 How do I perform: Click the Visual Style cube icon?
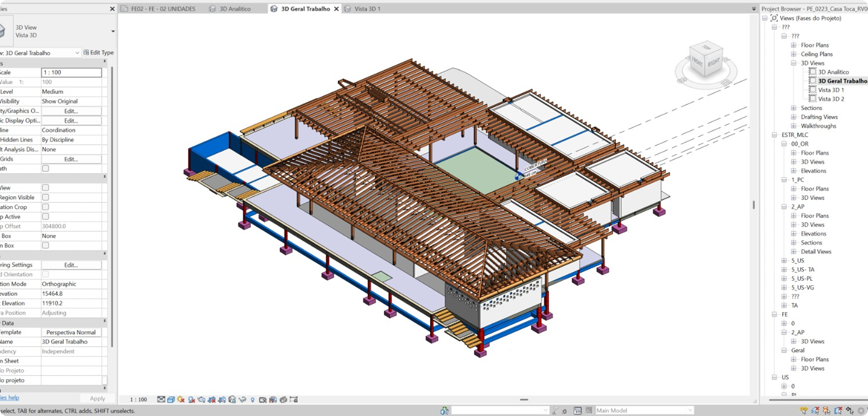171,400
